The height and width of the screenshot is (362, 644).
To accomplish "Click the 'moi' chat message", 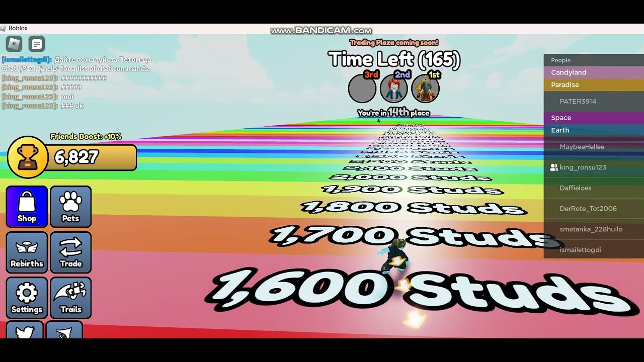I will pos(67,97).
